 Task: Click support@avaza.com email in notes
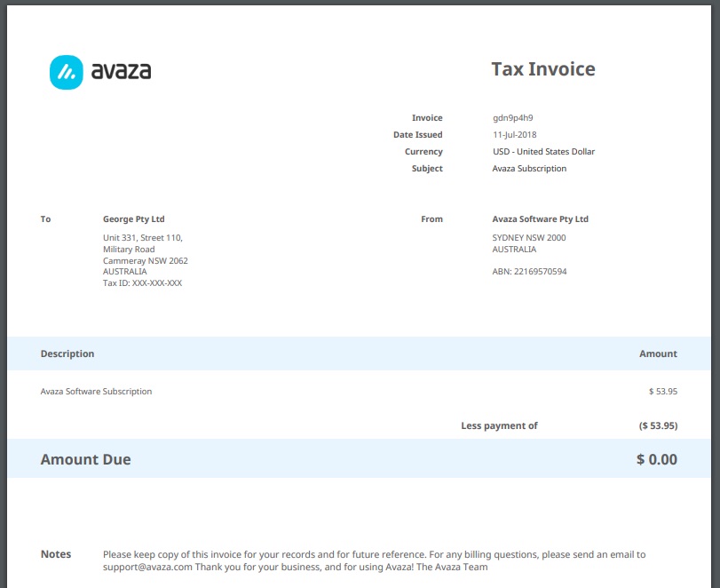147,567
